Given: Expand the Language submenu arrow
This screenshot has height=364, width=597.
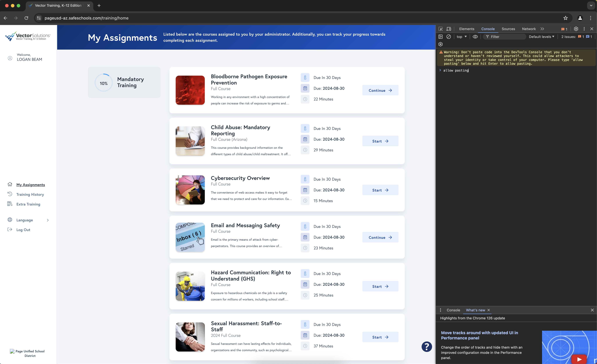Looking at the screenshot, I should click(48, 220).
